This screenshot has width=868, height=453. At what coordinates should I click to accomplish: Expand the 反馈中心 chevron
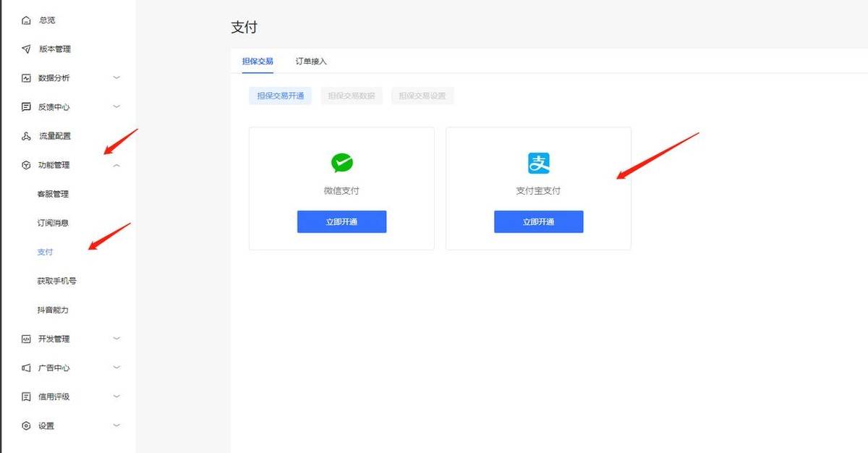pos(116,106)
